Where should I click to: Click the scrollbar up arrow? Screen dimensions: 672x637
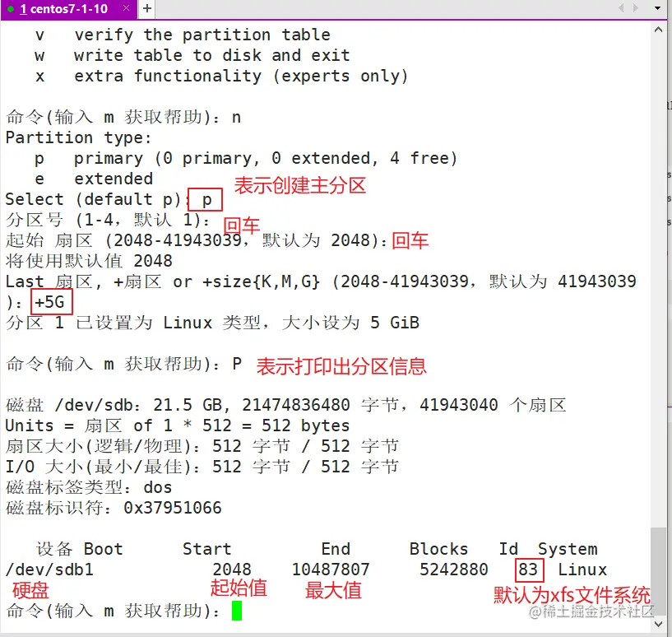click(x=660, y=30)
